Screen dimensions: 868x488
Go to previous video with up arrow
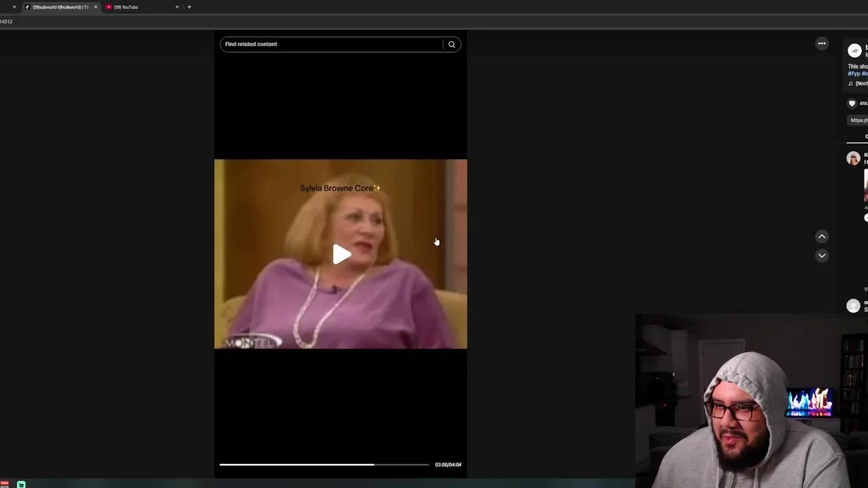click(x=822, y=237)
